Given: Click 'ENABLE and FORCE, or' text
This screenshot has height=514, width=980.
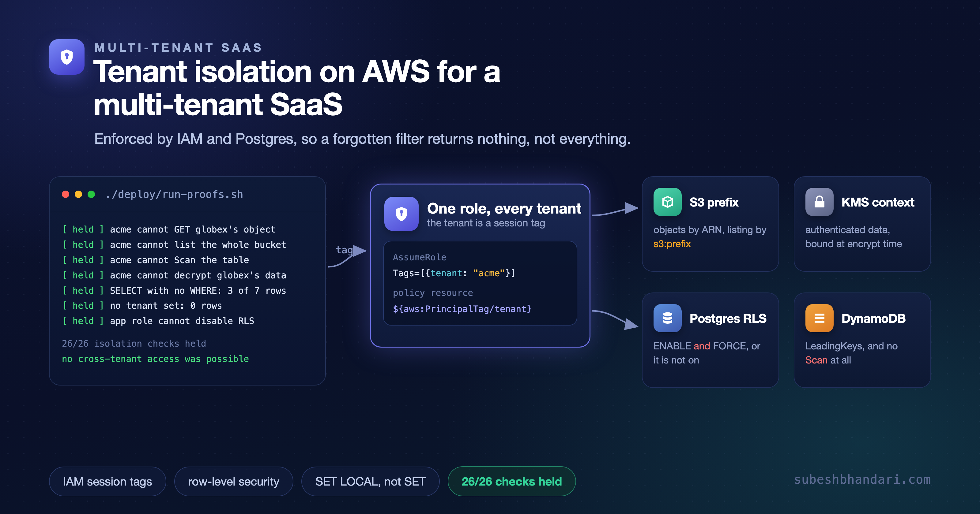Looking at the screenshot, I should coord(707,346).
